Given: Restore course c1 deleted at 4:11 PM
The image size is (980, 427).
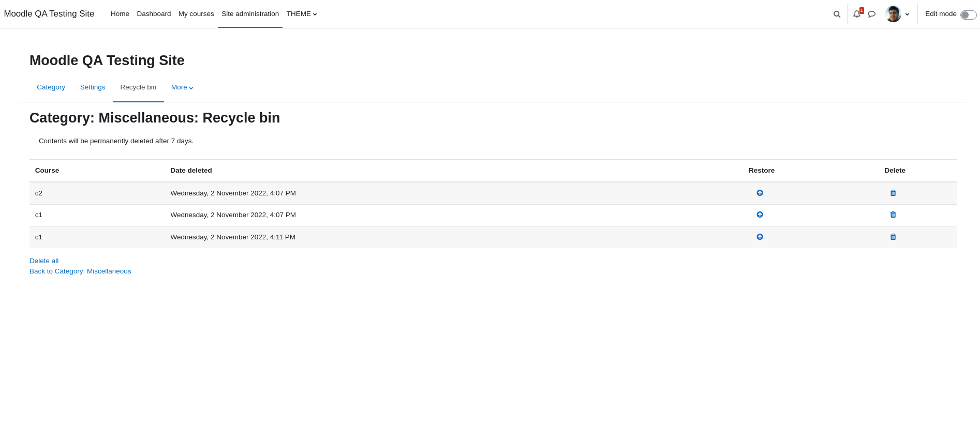Looking at the screenshot, I should click(760, 237).
